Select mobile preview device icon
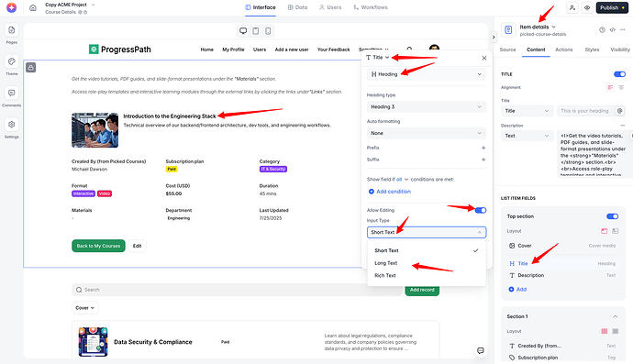This screenshot has width=633, height=364. click(268, 30)
